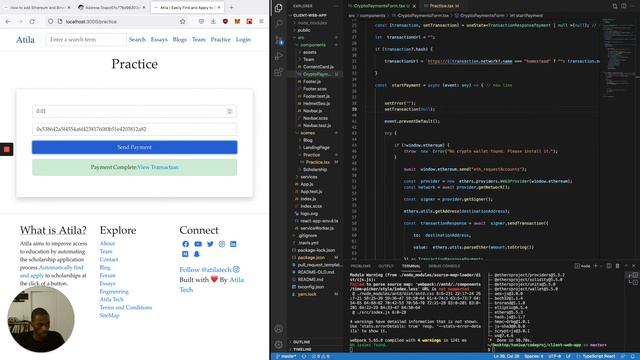Click the destination address input field
This screenshot has width=640, height=360.
(134, 129)
